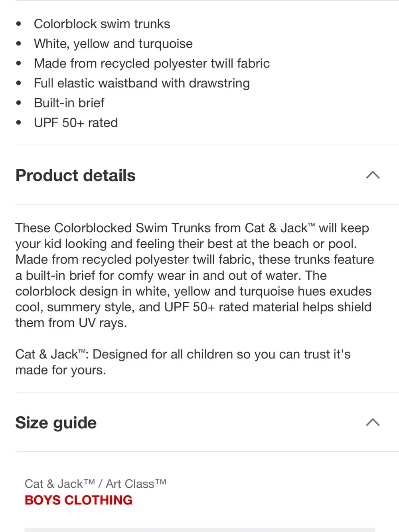
Task: Click the bullet dot beside White, yellow and turquoise
Action: click(x=19, y=44)
